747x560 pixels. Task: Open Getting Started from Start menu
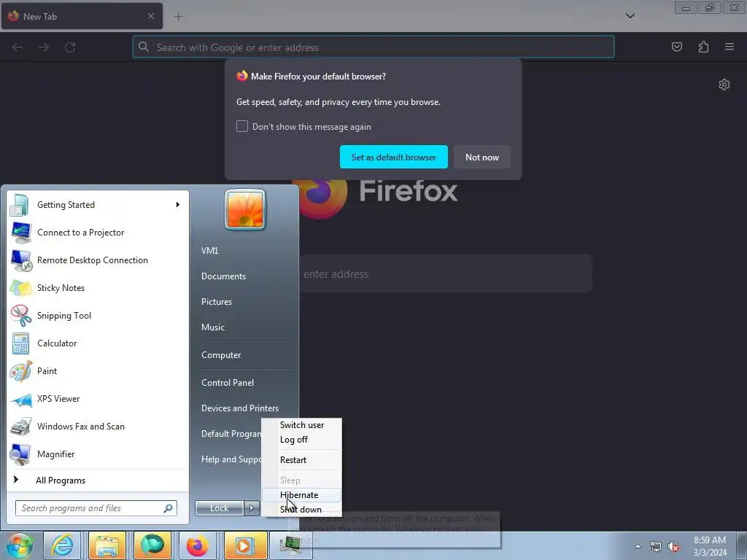point(98,205)
